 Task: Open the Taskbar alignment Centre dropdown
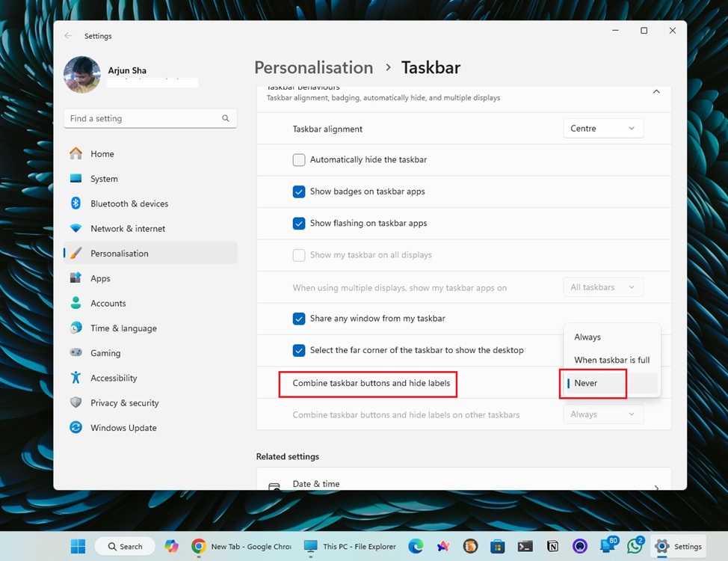[603, 129]
